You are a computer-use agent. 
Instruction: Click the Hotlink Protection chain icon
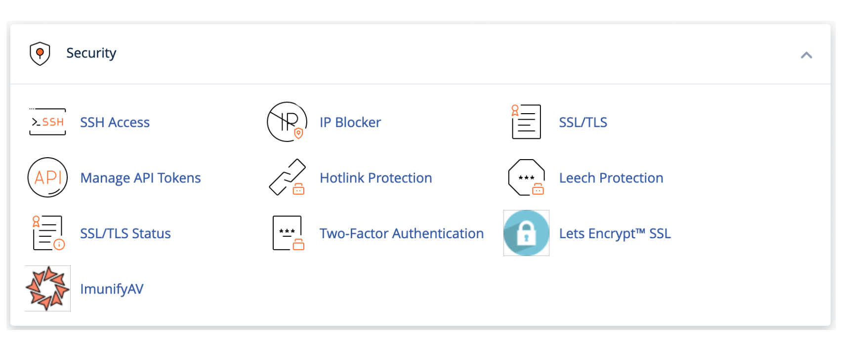(x=287, y=177)
